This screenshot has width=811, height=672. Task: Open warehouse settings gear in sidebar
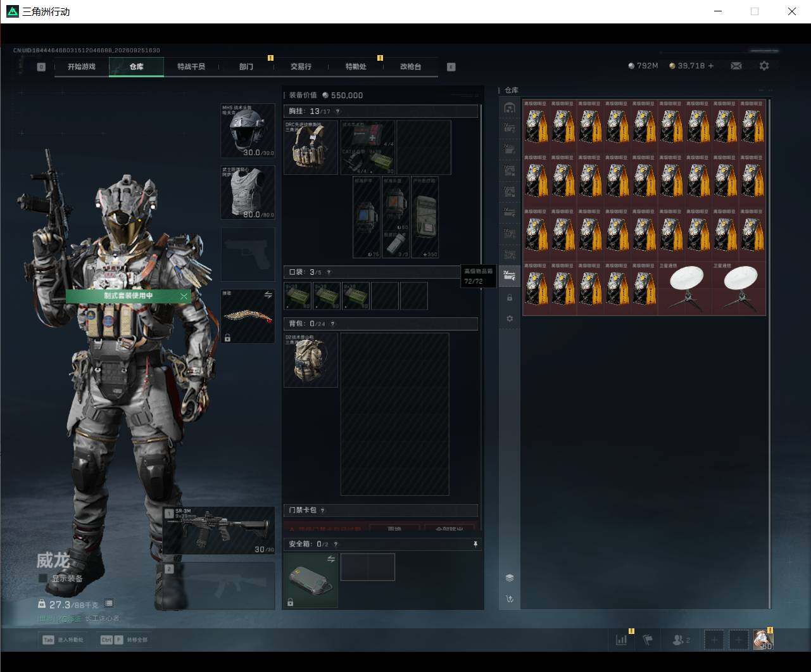[510, 319]
